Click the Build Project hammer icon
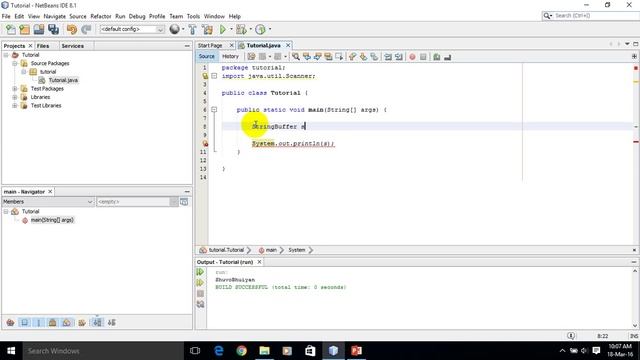The width and height of the screenshot is (640, 360). pyautogui.click(x=192, y=29)
